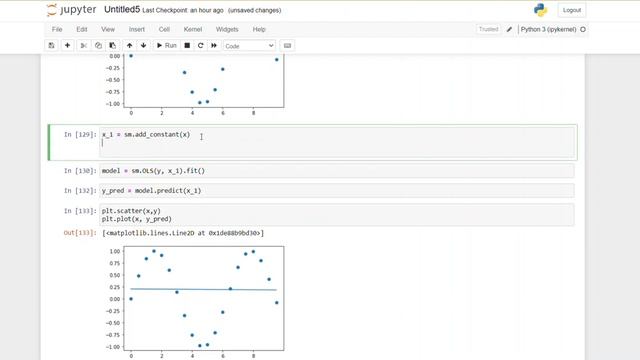Click the Last Checkpoint text

183,11
